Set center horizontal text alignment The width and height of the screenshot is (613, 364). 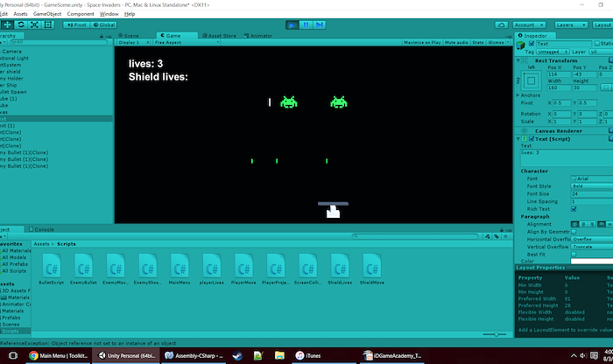pyautogui.click(x=583, y=224)
